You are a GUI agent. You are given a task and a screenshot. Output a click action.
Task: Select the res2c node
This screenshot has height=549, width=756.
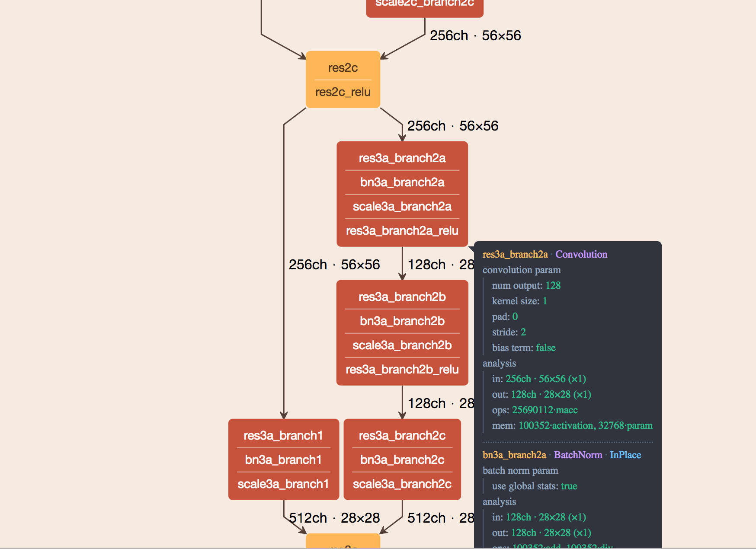coord(342,67)
